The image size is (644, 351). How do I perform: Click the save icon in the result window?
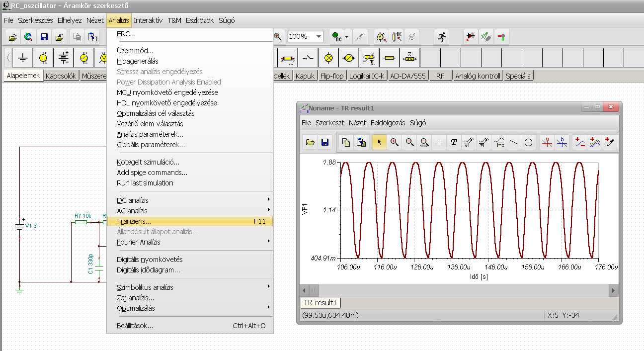pyautogui.click(x=325, y=143)
